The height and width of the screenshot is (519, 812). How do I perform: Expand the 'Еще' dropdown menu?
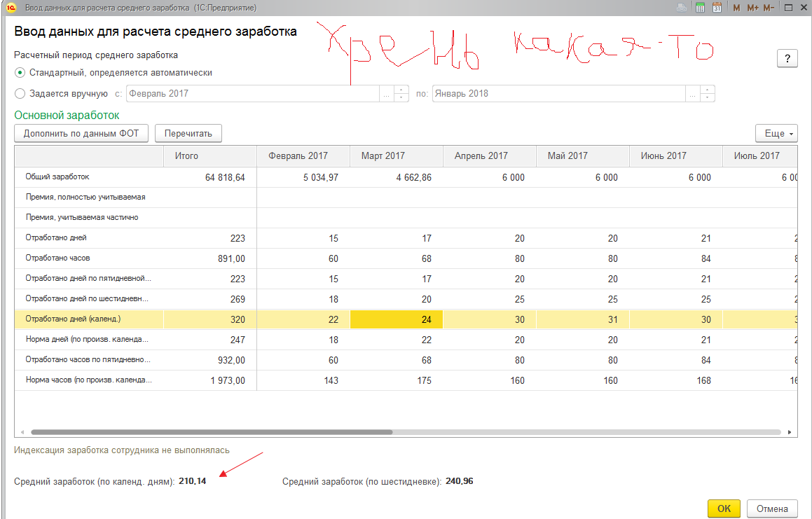tap(776, 133)
